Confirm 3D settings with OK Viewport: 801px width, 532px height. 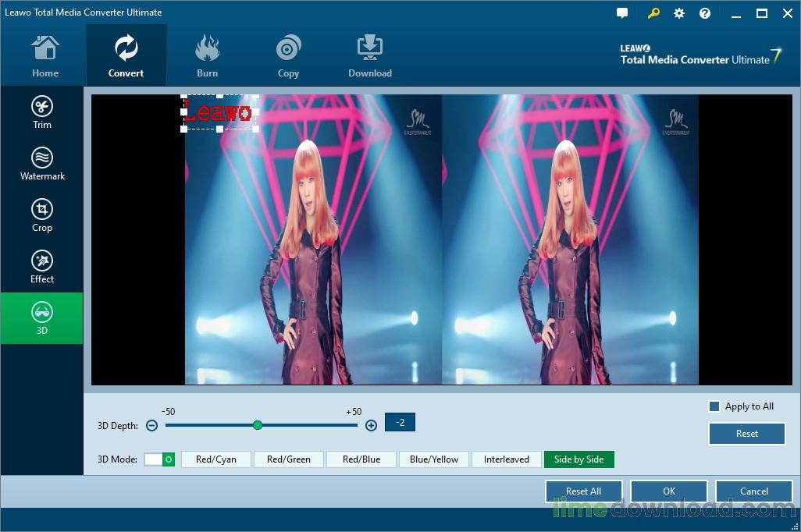pos(668,491)
